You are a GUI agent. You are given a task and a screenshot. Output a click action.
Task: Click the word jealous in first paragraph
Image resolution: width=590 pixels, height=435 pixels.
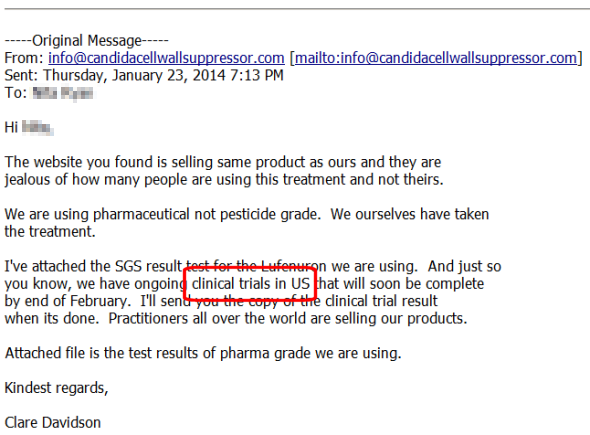tap(27, 179)
